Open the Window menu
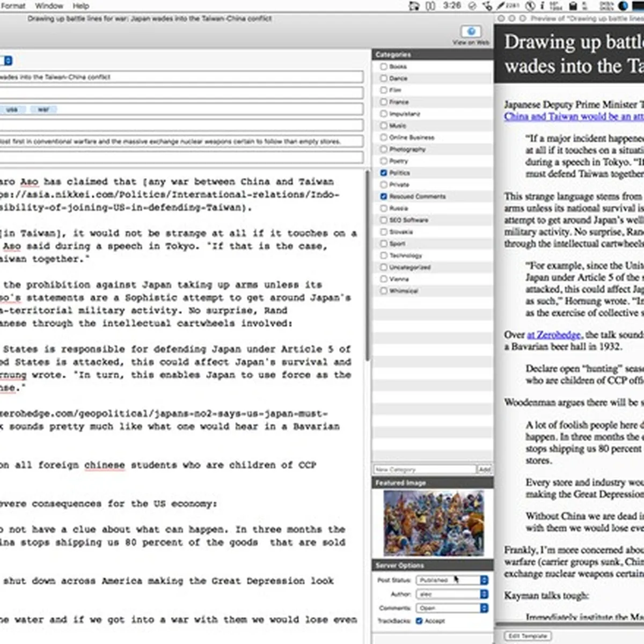The width and height of the screenshot is (644, 644). coord(49,6)
